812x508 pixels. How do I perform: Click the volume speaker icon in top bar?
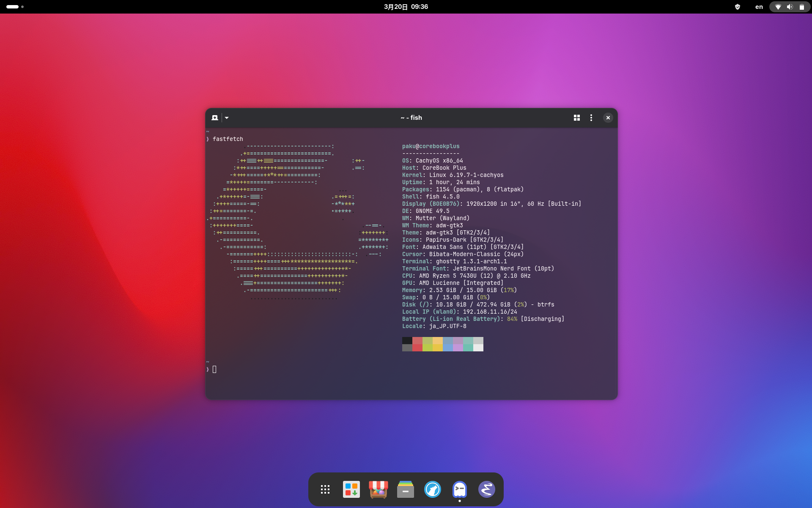pyautogui.click(x=790, y=7)
